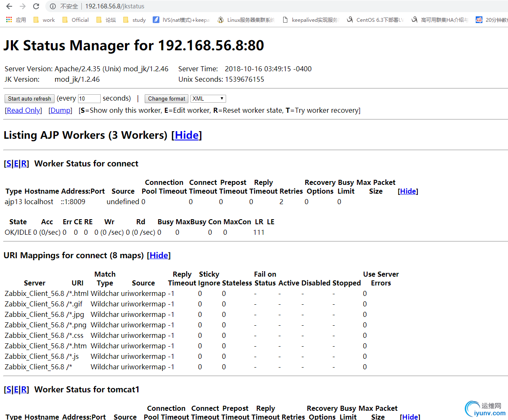Click R link to reset connect worker
Screen dimensions: 508x420
tap(24, 163)
